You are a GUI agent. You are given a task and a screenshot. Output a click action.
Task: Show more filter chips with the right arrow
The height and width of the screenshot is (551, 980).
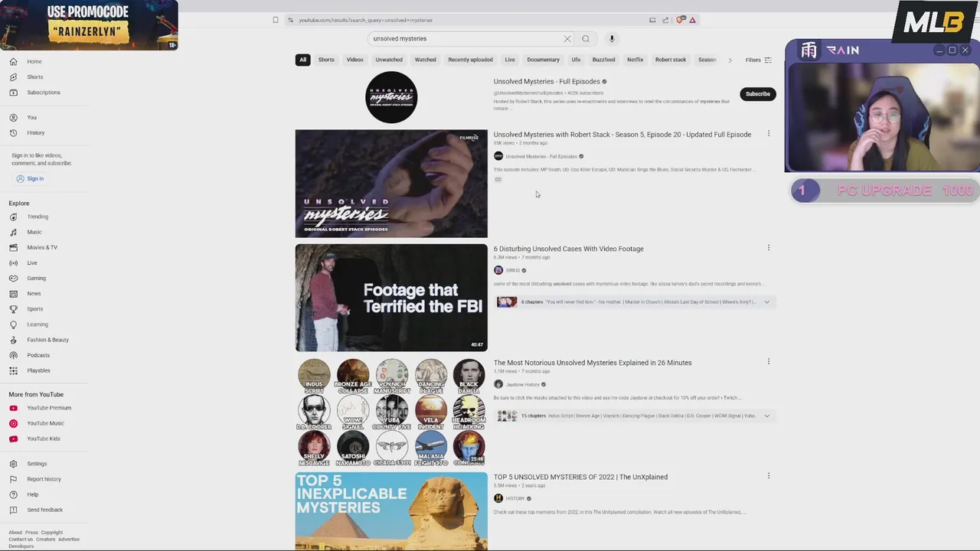(x=730, y=60)
